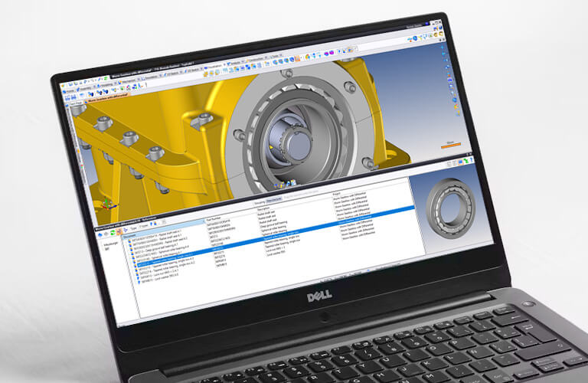The image size is (588, 383).
Task: Sort by the Description column header
Action: pyautogui.click(x=264, y=210)
